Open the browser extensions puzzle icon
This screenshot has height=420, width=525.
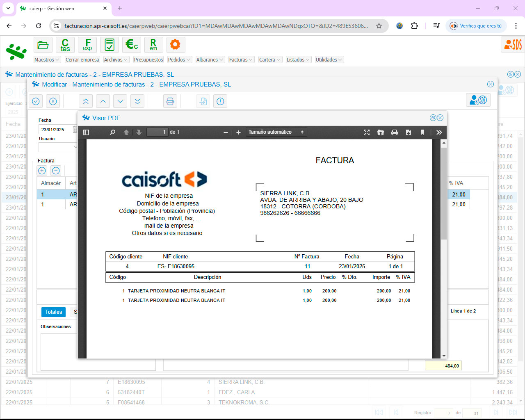click(x=415, y=26)
